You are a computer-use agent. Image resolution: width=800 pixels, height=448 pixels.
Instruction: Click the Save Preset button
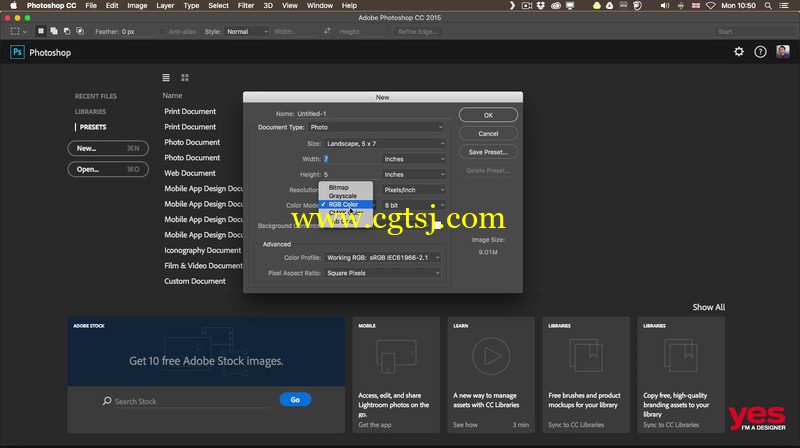pyautogui.click(x=488, y=152)
